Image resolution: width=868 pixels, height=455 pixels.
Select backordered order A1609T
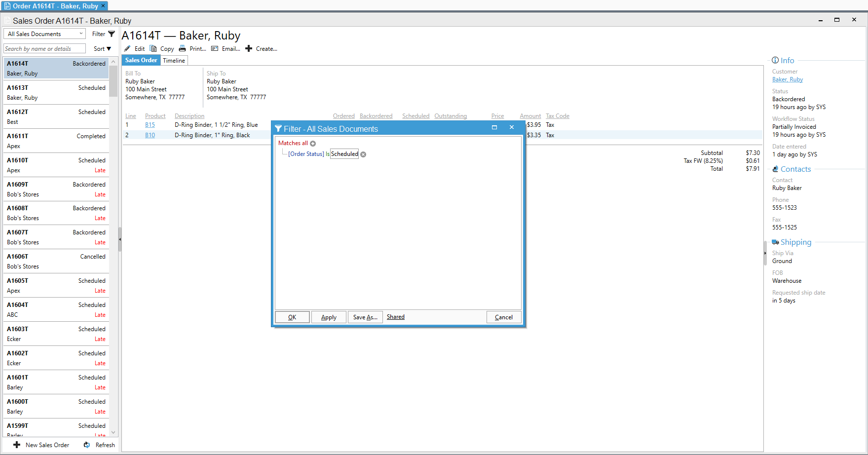(56, 190)
